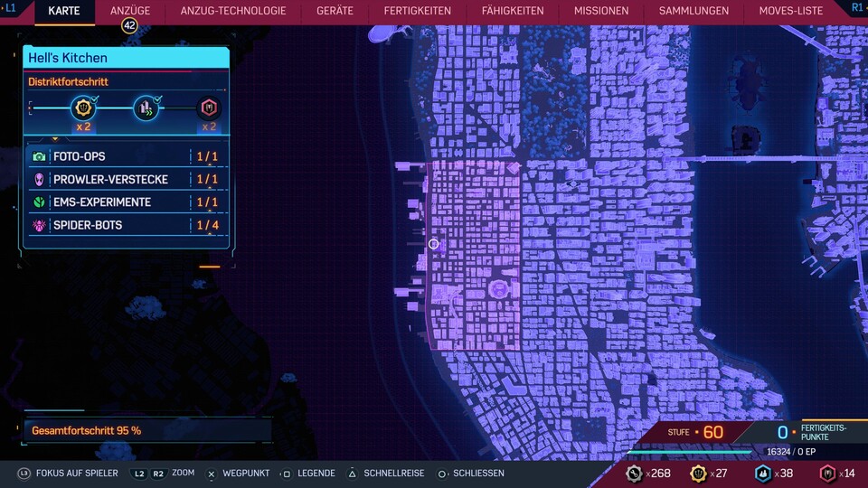The image size is (868, 488).
Task: Click the 42 badge under ANZÜGE
Action: tap(129, 25)
